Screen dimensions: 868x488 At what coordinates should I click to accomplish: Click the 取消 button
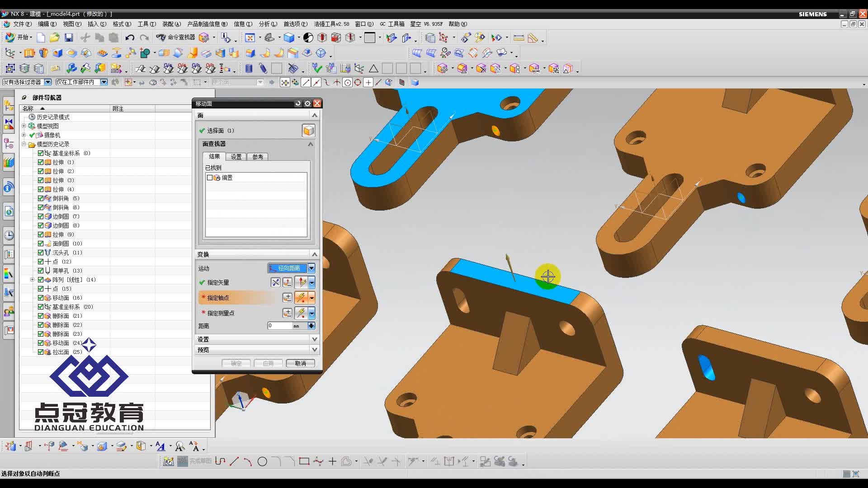tap(300, 363)
